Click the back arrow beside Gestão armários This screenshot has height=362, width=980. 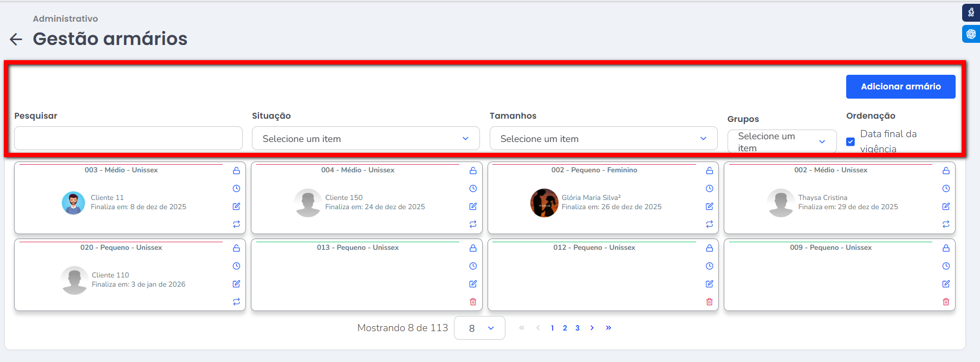16,39
